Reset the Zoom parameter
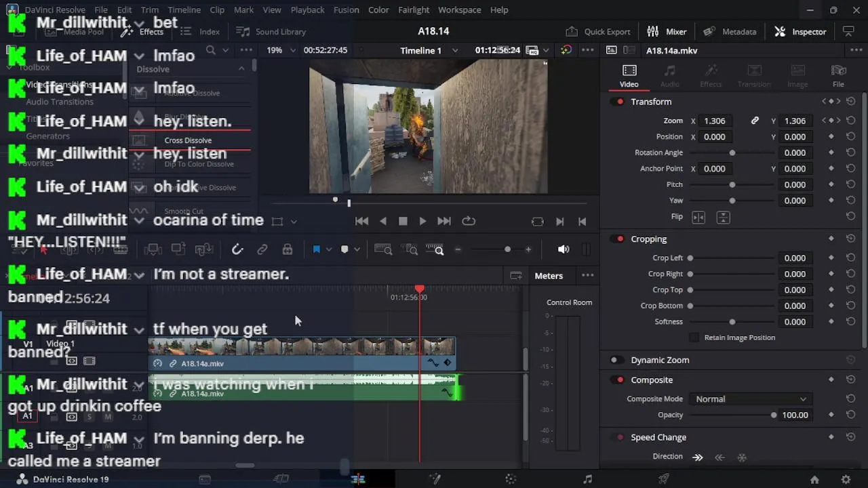The width and height of the screenshot is (868, 488). tap(850, 121)
